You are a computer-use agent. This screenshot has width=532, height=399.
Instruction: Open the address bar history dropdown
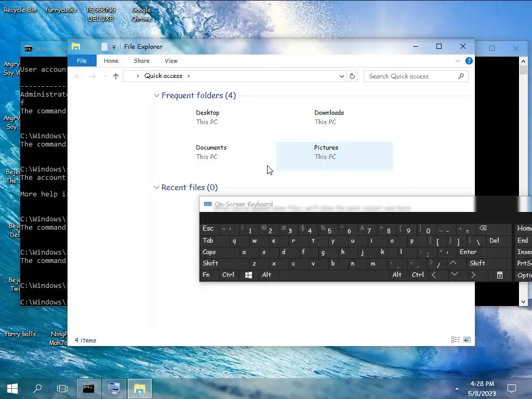[x=342, y=76]
